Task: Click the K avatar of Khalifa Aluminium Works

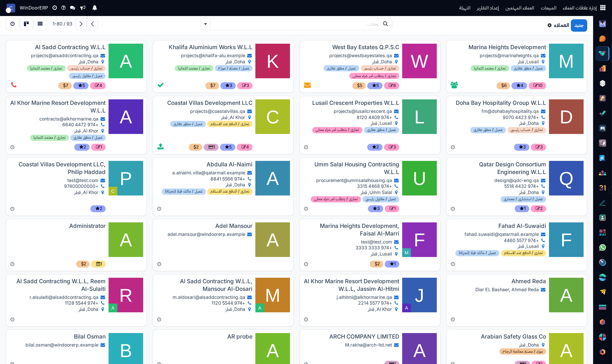Action: (x=272, y=61)
